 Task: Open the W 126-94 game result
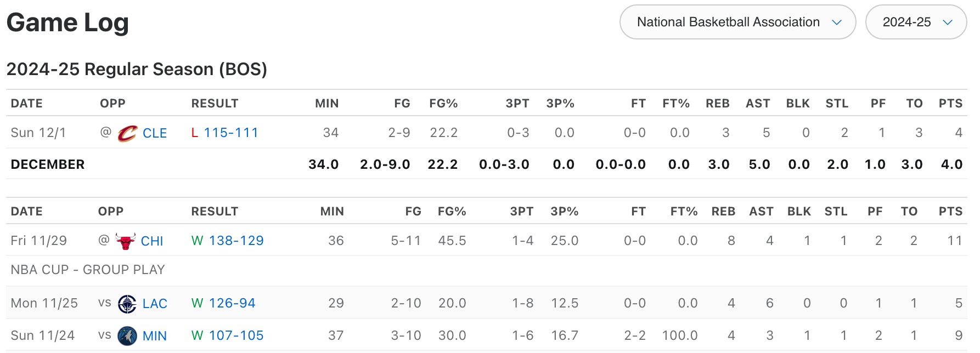click(232, 303)
